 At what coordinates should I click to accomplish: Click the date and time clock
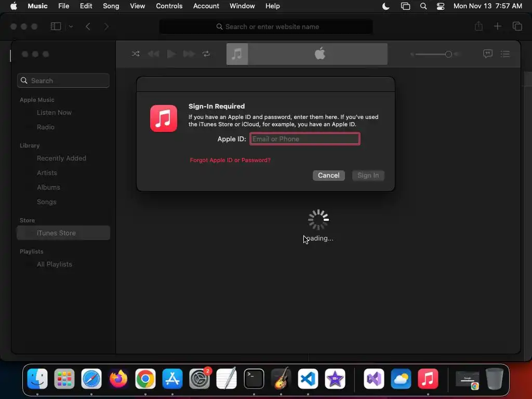[x=487, y=6]
